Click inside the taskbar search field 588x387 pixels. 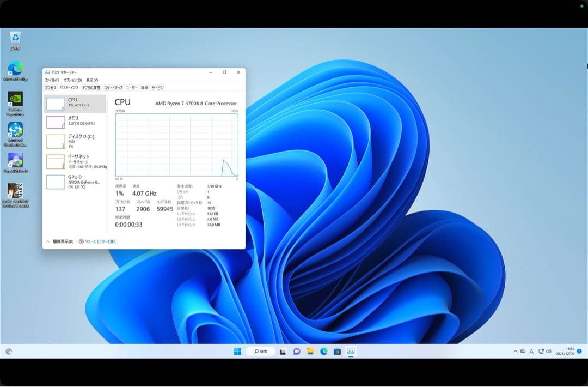coord(260,352)
